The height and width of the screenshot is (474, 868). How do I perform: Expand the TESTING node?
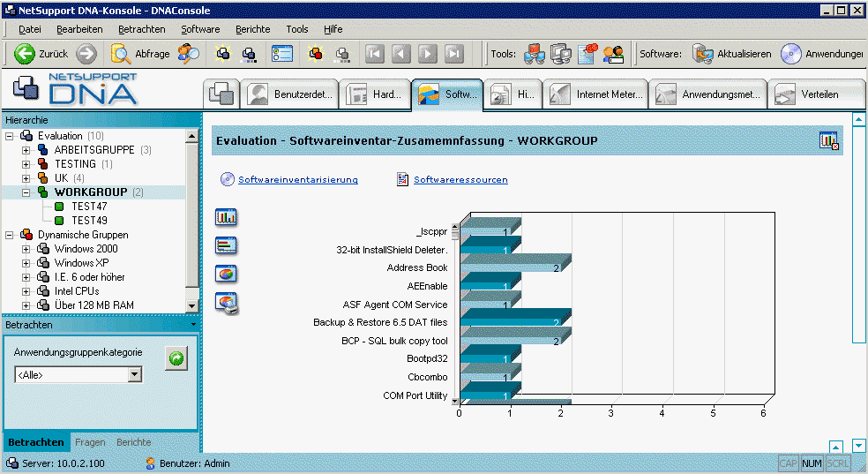26,164
